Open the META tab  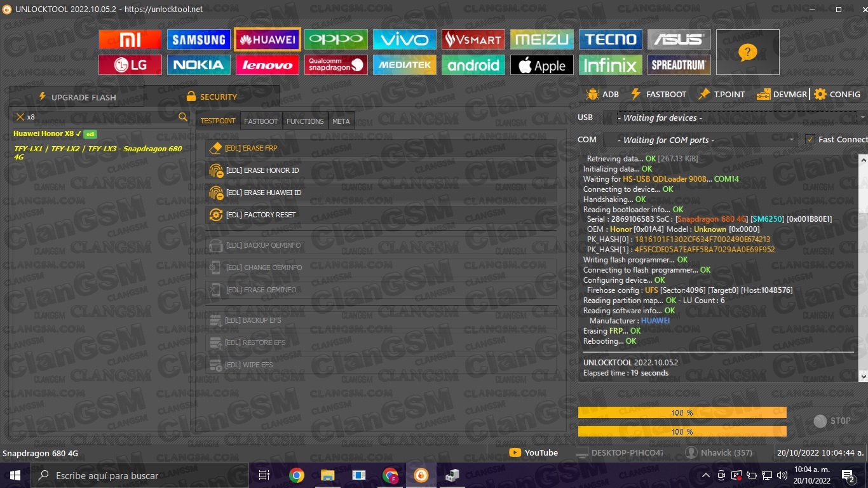point(341,121)
